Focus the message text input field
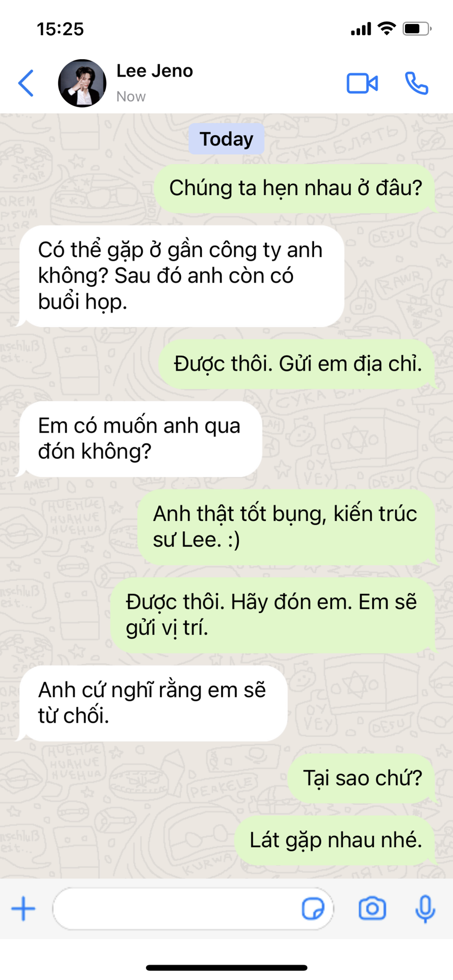The height and width of the screenshot is (980, 453). coord(193,909)
